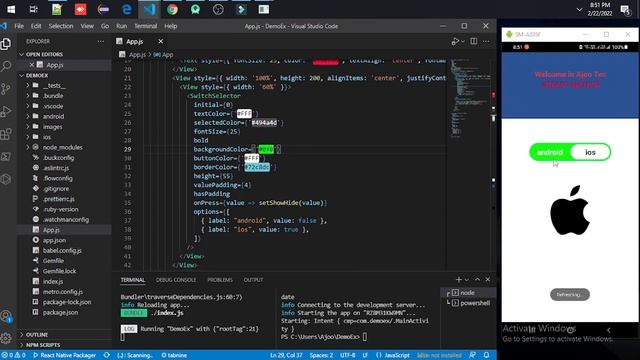Open the Run and Debug view
The height and width of the screenshot is (360, 640).
coord(6,111)
